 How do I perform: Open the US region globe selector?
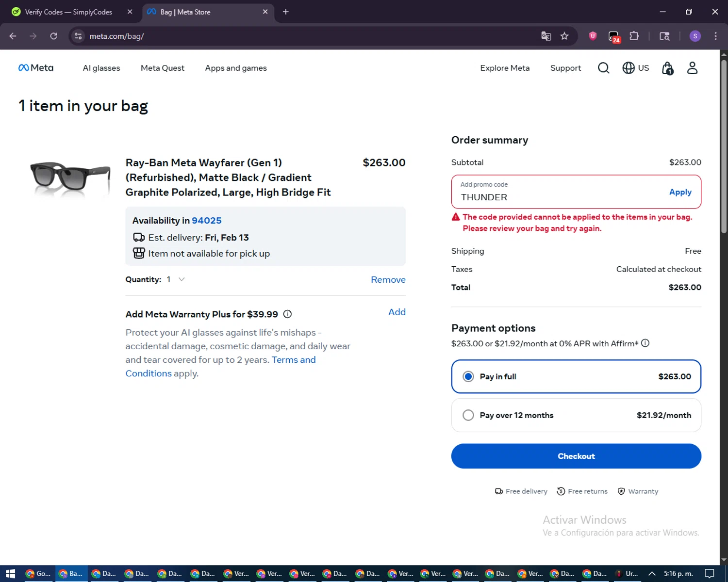(x=636, y=68)
